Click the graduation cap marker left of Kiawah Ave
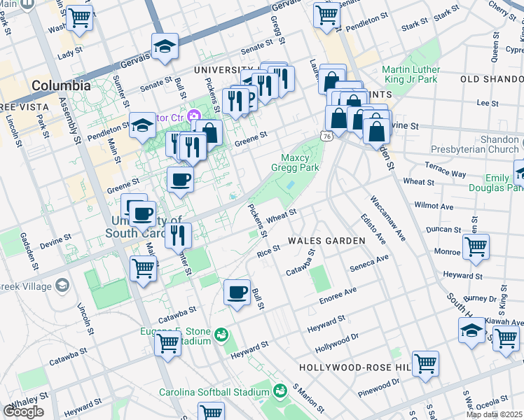Screen dimensions: 524x420 [x=471, y=331]
